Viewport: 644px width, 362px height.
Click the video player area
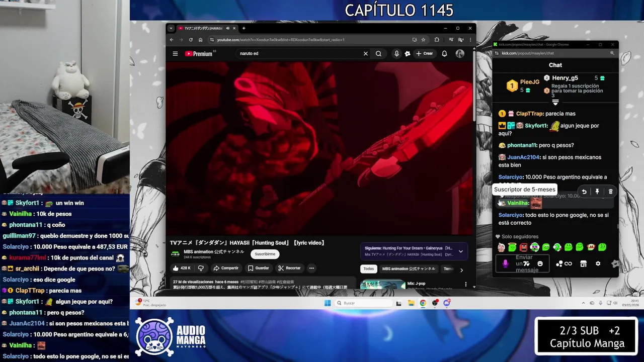(319, 148)
